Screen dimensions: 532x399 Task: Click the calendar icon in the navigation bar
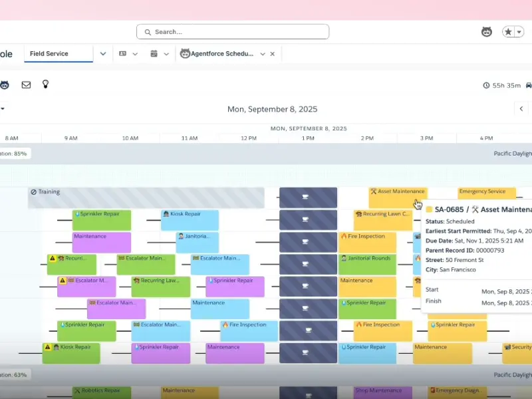pyautogui.click(x=154, y=54)
